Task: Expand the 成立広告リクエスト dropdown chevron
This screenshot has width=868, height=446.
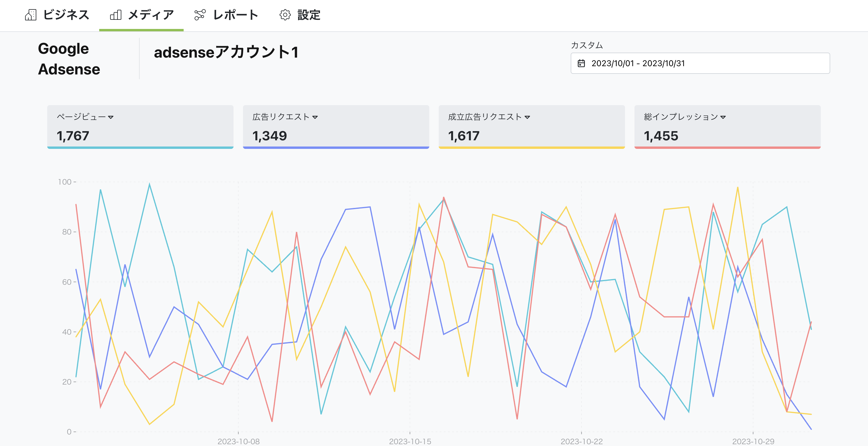Action: click(527, 117)
